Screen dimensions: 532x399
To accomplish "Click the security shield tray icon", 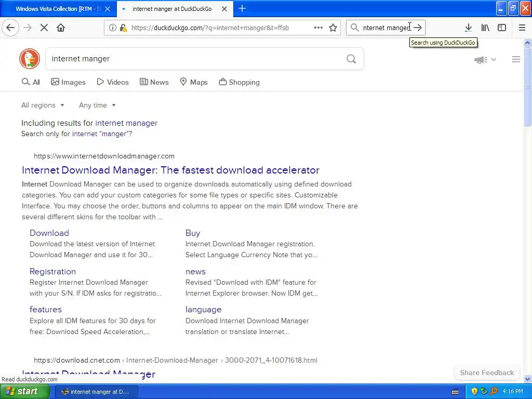I will 474,391.
